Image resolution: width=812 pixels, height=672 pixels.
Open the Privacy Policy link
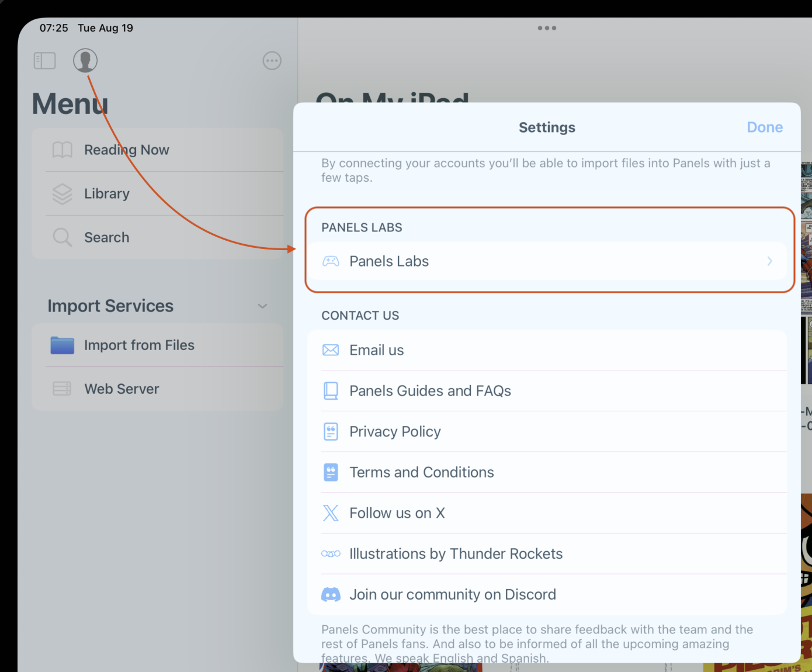tap(547, 432)
